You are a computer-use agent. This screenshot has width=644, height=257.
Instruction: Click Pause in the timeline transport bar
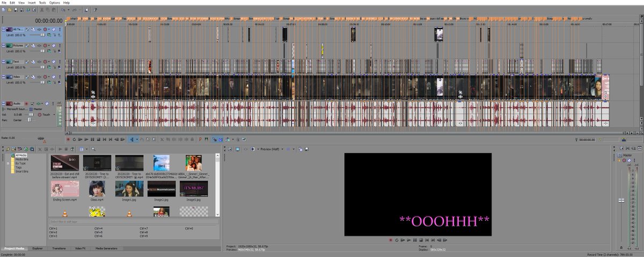pyautogui.click(x=92, y=139)
